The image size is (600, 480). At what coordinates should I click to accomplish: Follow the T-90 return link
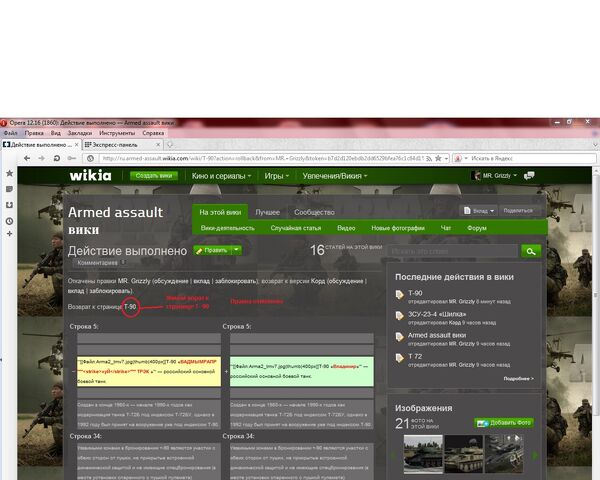[130, 307]
